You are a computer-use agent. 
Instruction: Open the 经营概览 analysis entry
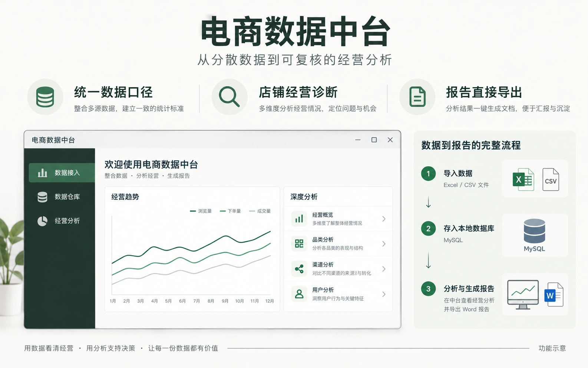338,219
